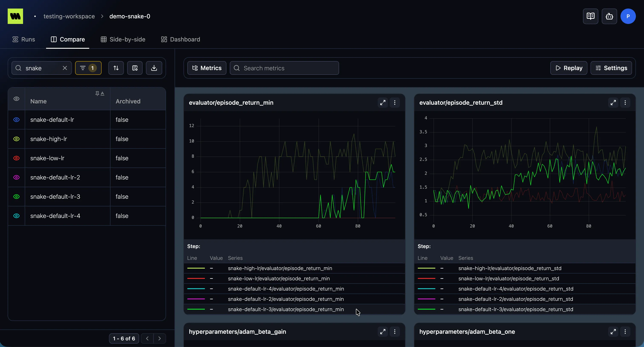Open the user avatar P menu
Image resolution: width=644 pixels, height=347 pixels.
[x=628, y=16]
